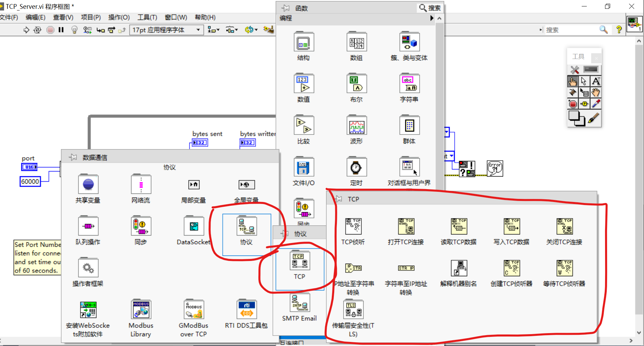Open the 17pt application font dropdown

tap(166, 30)
